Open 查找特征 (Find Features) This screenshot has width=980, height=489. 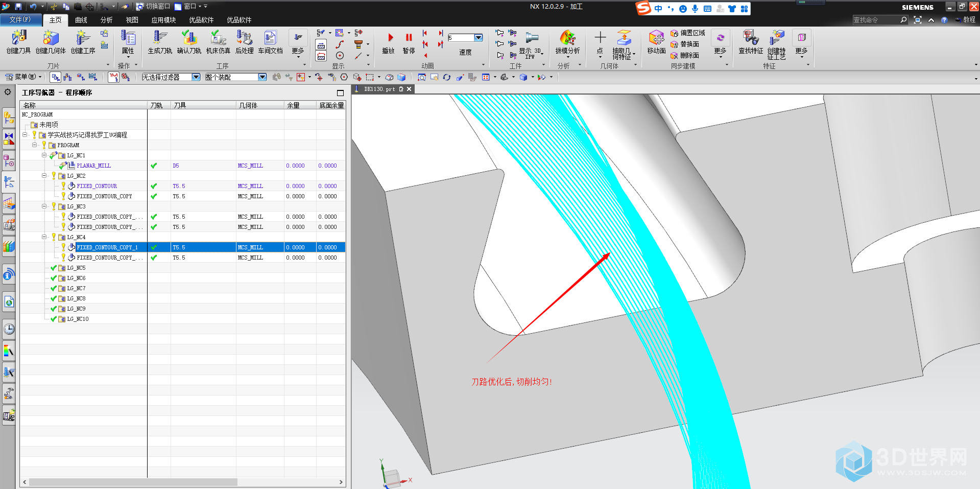click(751, 41)
